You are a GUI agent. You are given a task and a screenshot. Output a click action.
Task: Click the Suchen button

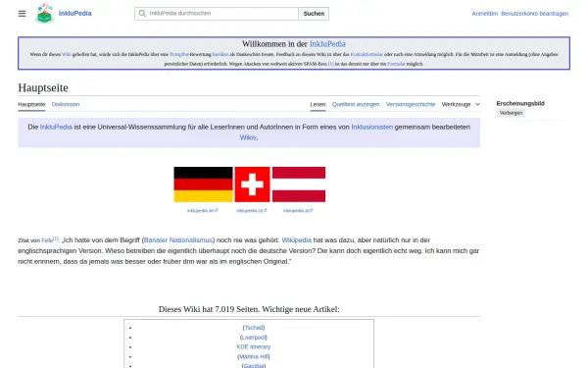tap(314, 14)
